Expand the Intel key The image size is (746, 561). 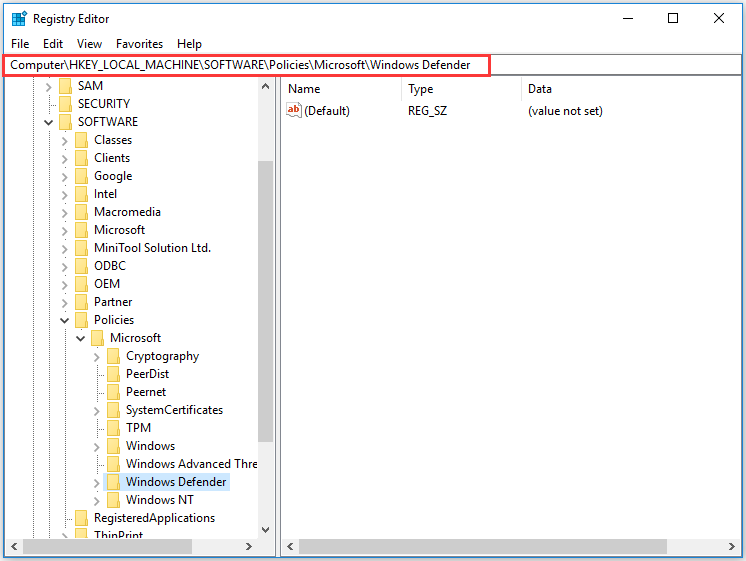[x=65, y=195]
